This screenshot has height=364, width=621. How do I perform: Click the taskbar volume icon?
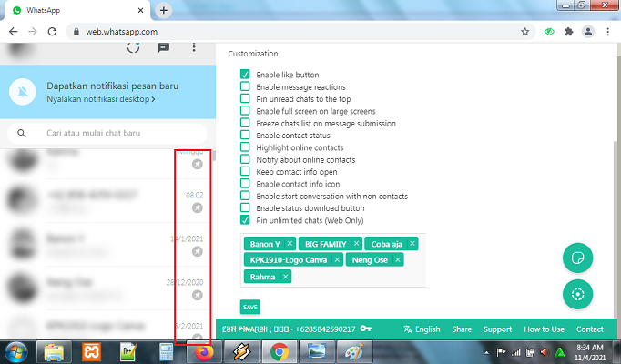coord(545,352)
